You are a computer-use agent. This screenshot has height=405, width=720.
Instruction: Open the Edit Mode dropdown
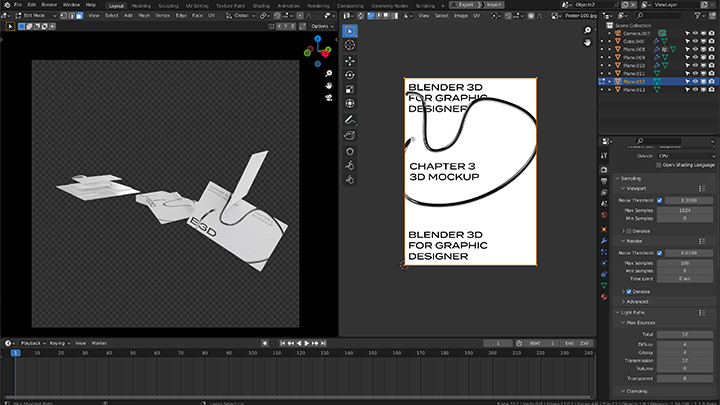click(36, 16)
